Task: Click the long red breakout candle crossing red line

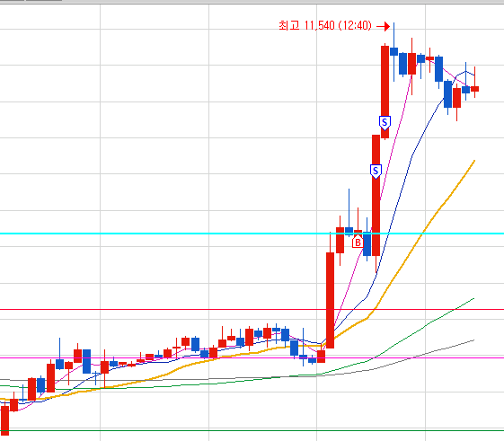Action: pyautogui.click(x=330, y=300)
